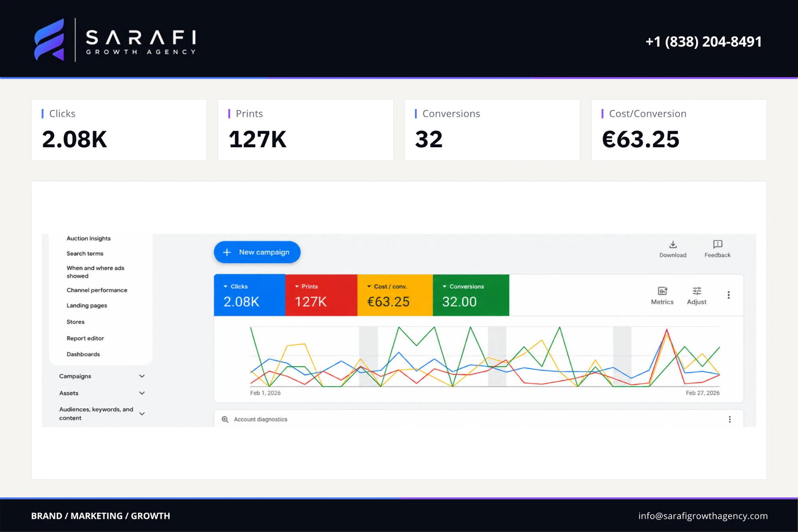Image resolution: width=798 pixels, height=532 pixels.
Task: Click the Cost/Conversion card €63.25
Action: coord(679,130)
